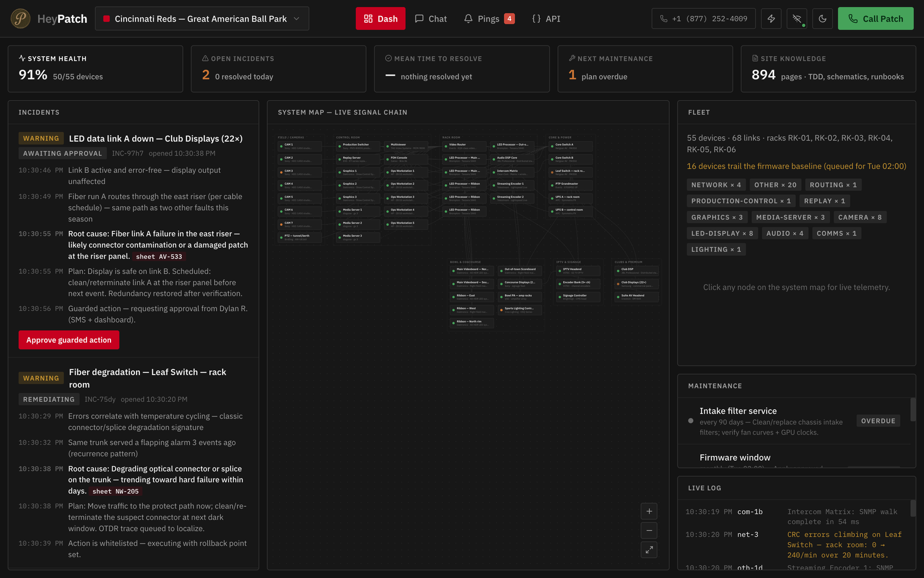Image resolution: width=924 pixels, height=578 pixels.
Task: Filter fleet by CAMERA × 8 tag
Action: click(x=860, y=217)
